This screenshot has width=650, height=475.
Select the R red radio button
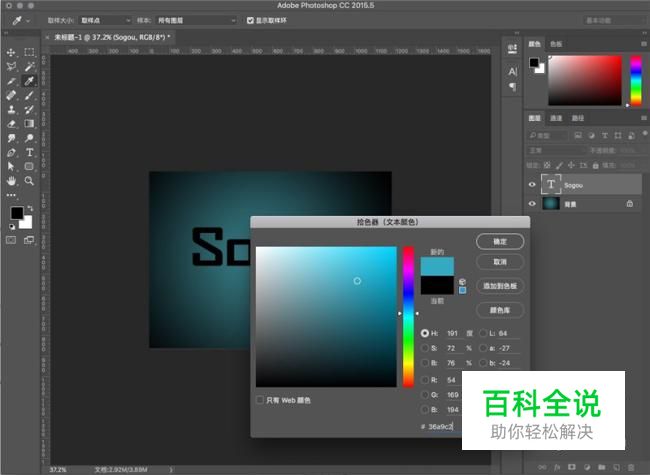point(424,380)
